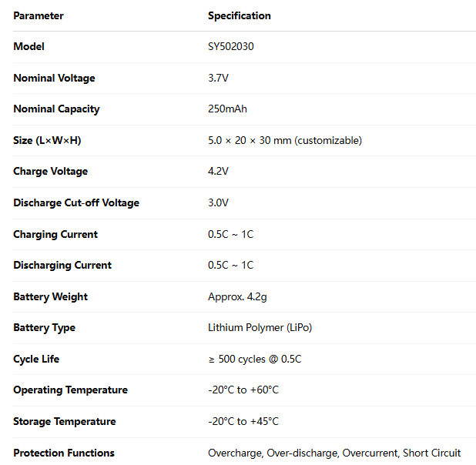Image resolution: width=476 pixels, height=465 pixels.
Task: Select the Approx. 4.2g weight value
Action: (x=237, y=297)
